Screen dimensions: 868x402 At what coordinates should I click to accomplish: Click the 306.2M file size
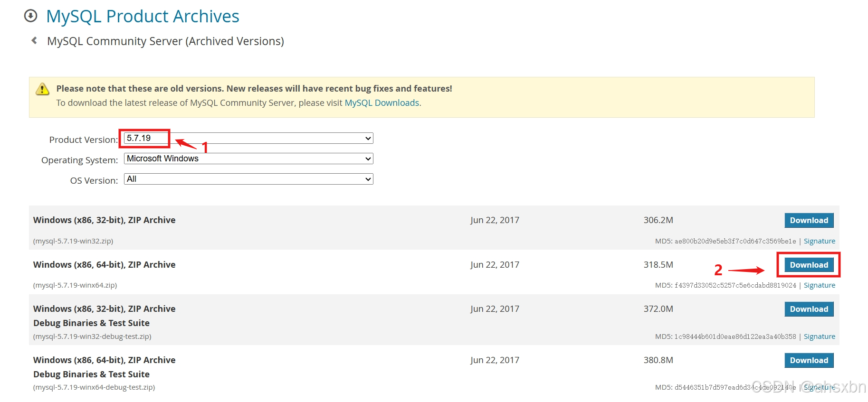pos(658,220)
